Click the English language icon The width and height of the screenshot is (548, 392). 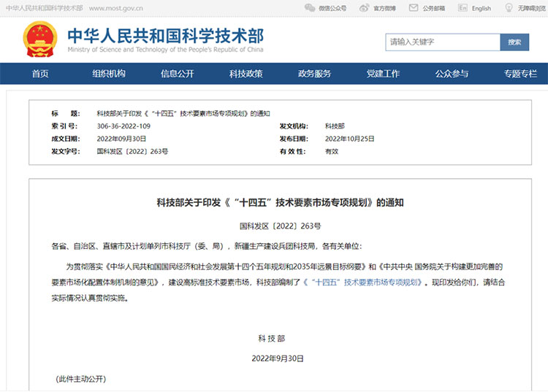pyautogui.click(x=462, y=8)
